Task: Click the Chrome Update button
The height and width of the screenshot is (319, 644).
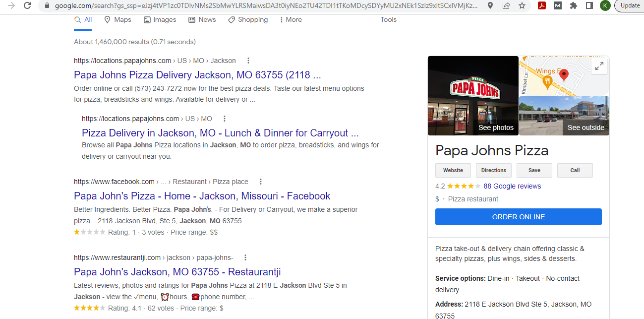Action: coord(630,5)
